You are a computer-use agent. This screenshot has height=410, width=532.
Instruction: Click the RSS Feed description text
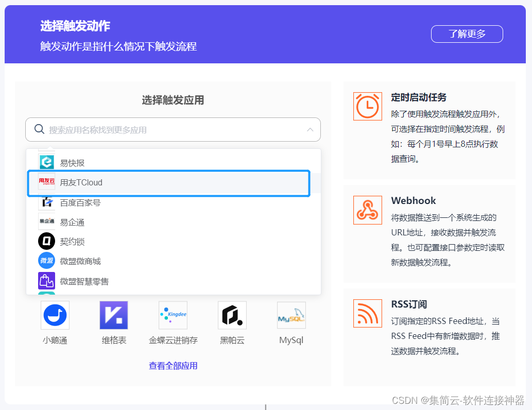445,336
